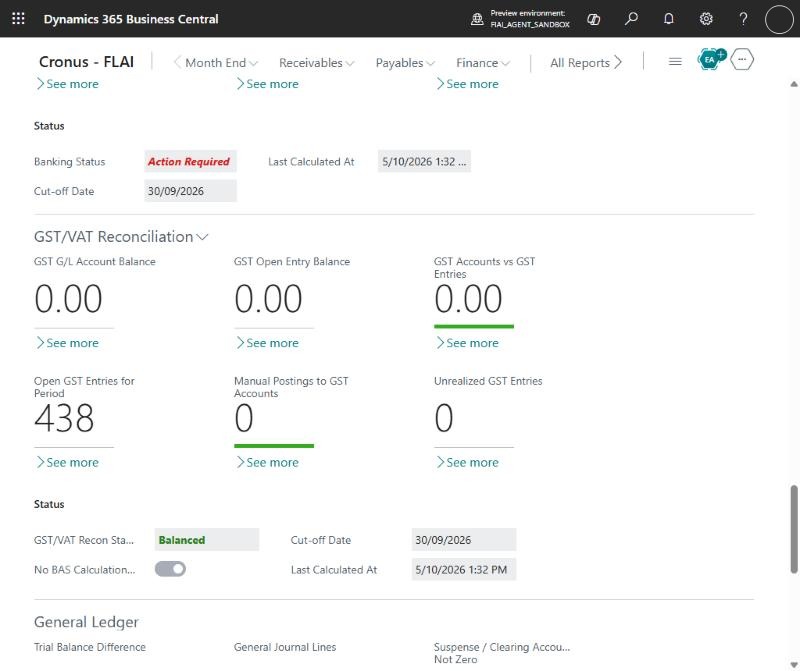Open the Payables dropdown menu
800x671 pixels.
pyautogui.click(x=405, y=63)
